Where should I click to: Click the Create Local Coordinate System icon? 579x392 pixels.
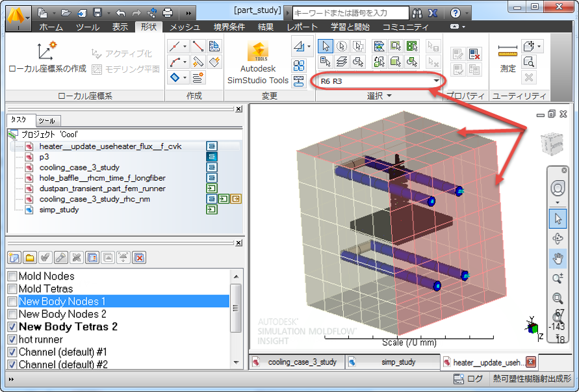tap(47, 51)
